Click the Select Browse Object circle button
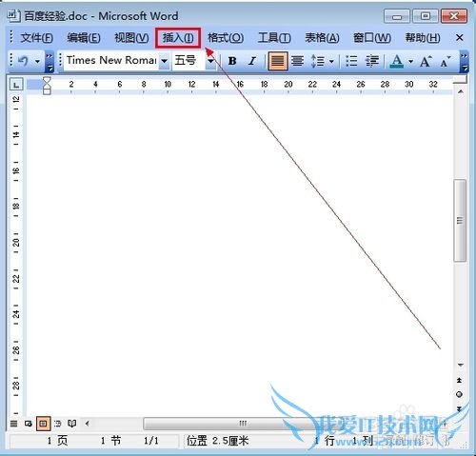The height and width of the screenshot is (456, 476). [x=459, y=394]
